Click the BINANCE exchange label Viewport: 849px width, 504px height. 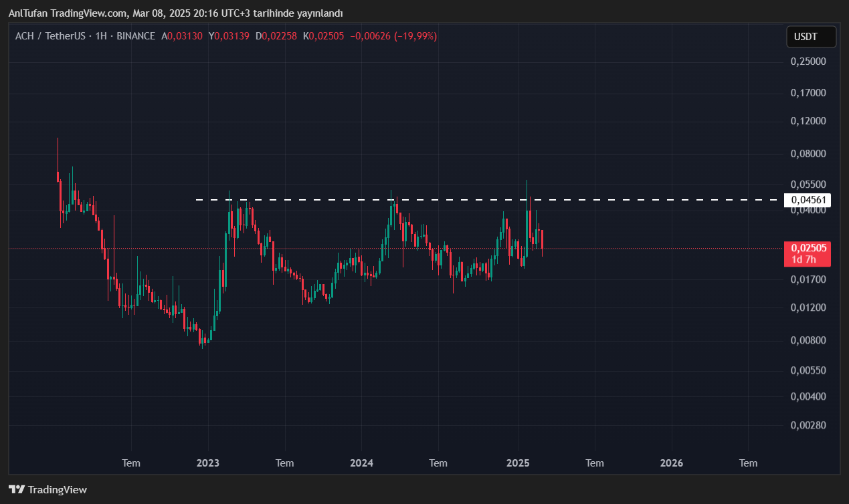point(136,36)
